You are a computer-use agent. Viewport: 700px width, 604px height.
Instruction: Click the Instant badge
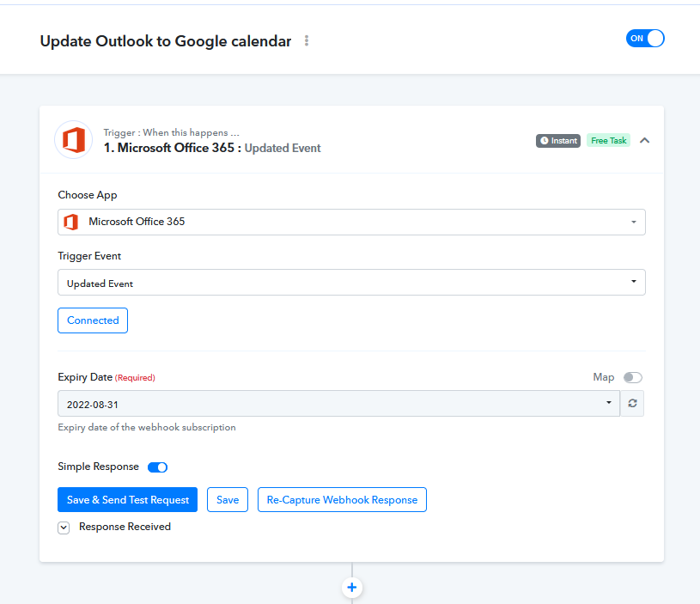[x=558, y=141]
